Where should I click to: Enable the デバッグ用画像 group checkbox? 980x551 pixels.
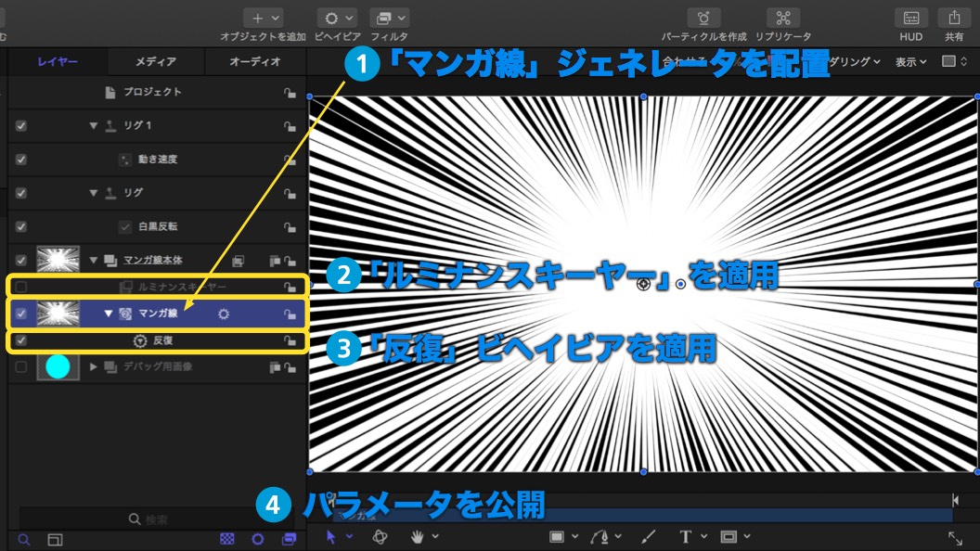[x=21, y=366]
